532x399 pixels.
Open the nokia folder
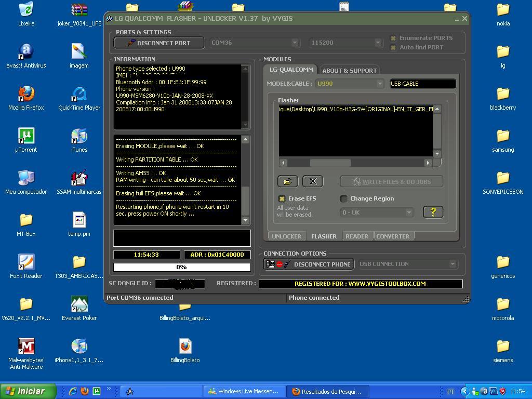(x=503, y=9)
